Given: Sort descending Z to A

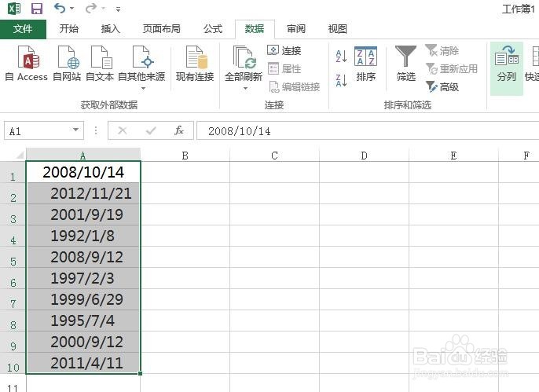Looking at the screenshot, I should point(341,80).
